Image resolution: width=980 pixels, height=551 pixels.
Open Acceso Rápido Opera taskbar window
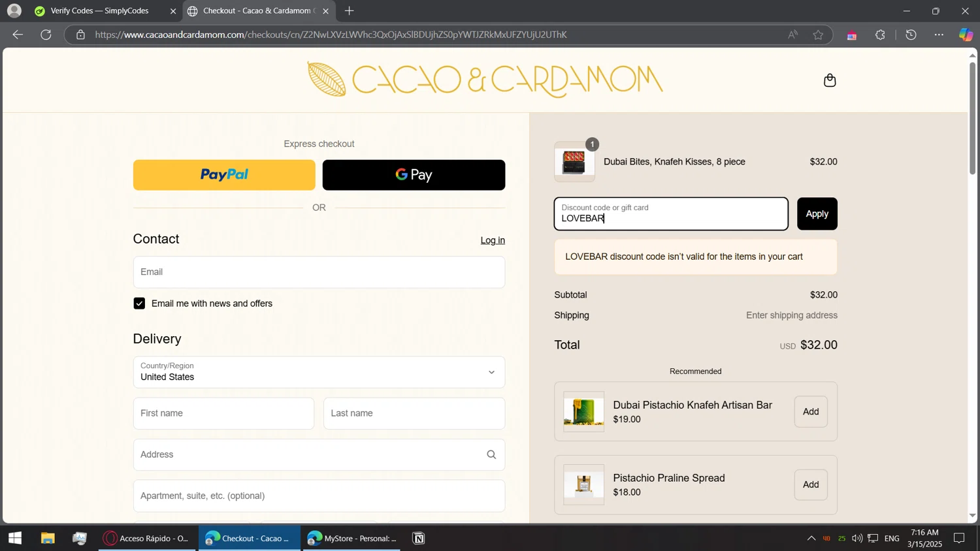148,539
